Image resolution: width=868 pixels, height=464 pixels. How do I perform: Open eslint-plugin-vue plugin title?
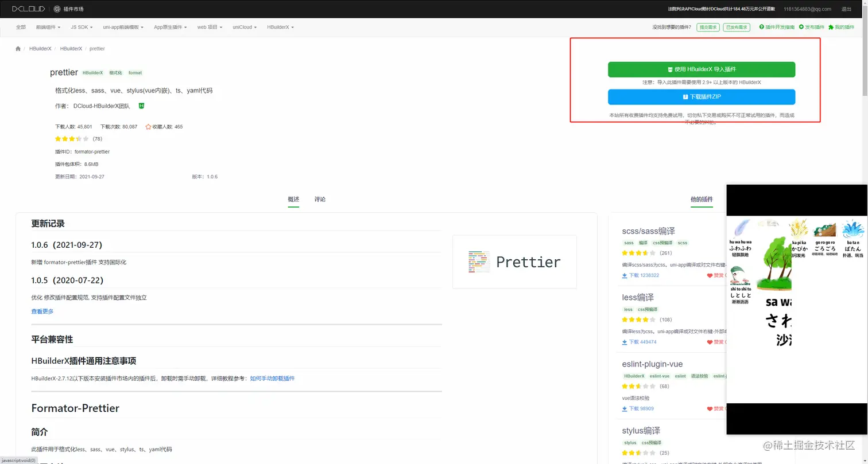[x=652, y=364]
